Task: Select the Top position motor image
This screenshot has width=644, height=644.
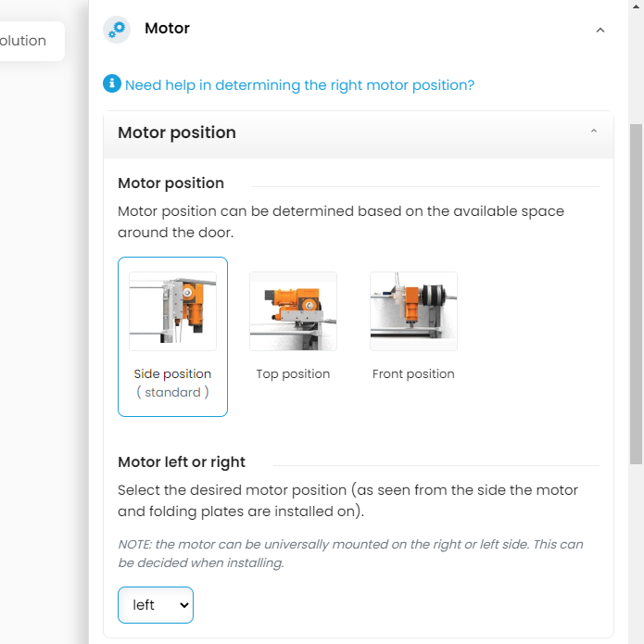Action: (x=293, y=311)
